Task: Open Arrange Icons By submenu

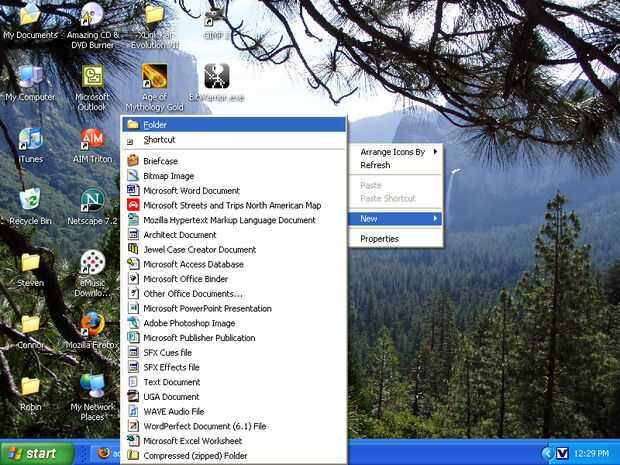Action: (x=395, y=152)
